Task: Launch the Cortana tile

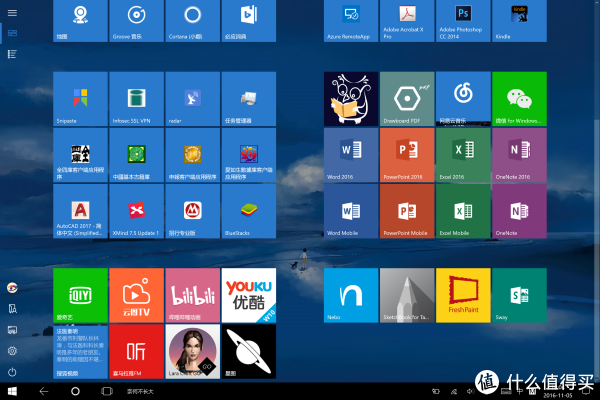Action: tap(192, 21)
